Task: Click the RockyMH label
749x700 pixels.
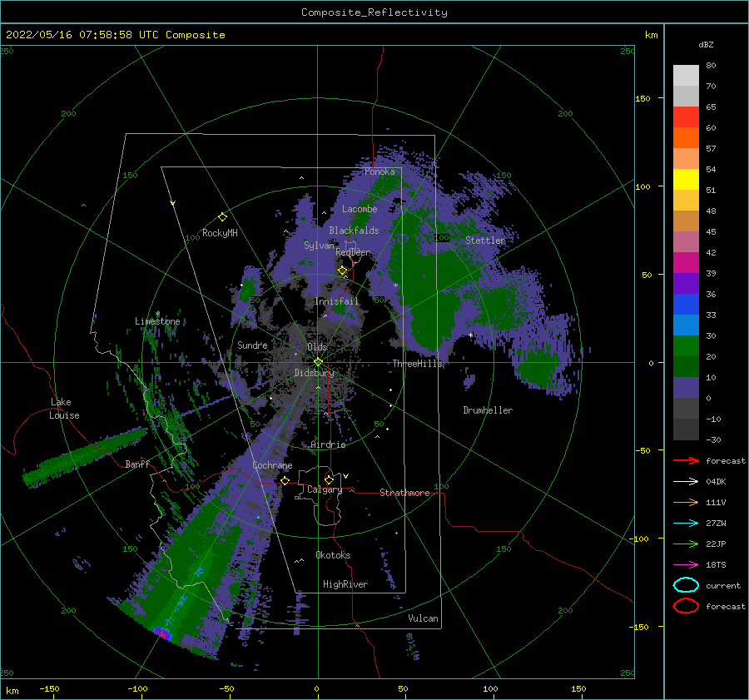Action: click(x=220, y=233)
